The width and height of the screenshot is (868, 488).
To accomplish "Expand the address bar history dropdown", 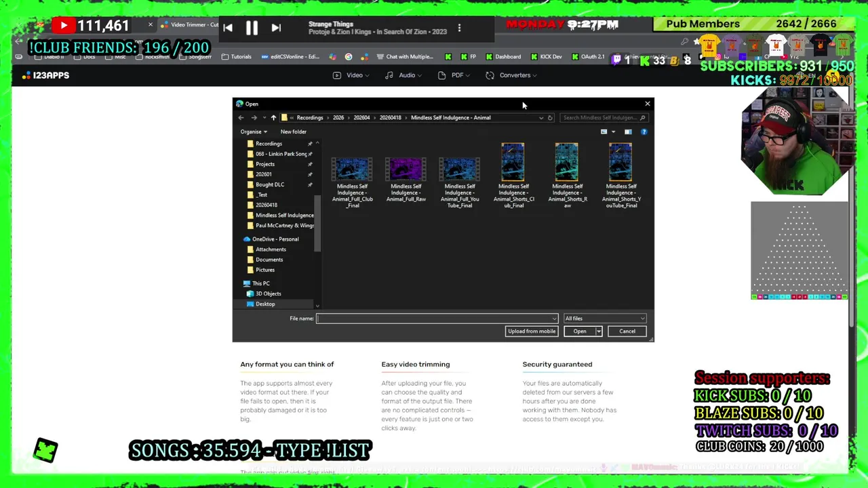I will [541, 118].
